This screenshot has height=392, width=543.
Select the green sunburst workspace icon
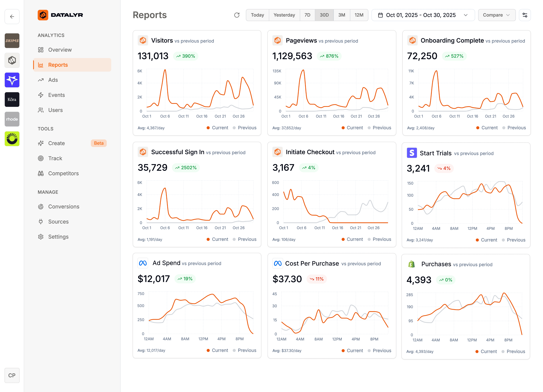coord(12,139)
